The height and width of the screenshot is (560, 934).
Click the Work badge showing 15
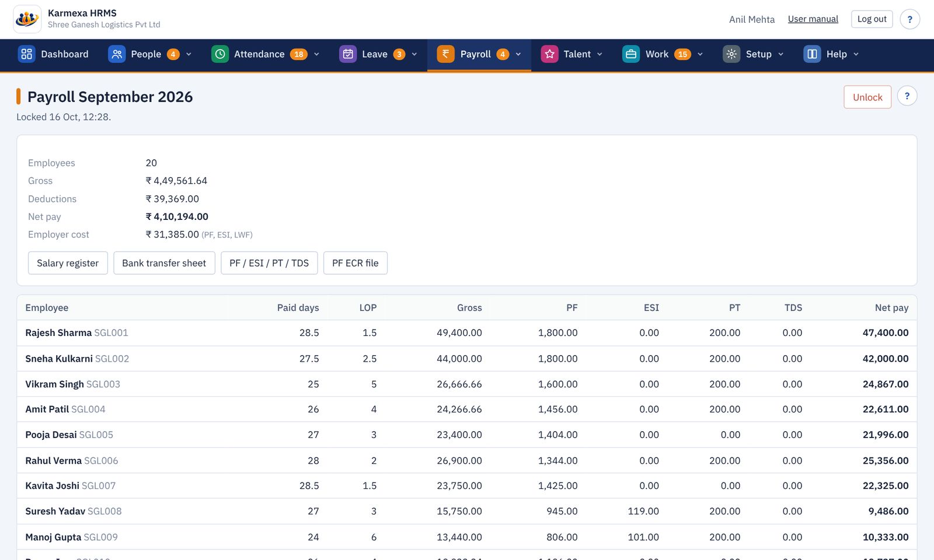(x=682, y=54)
